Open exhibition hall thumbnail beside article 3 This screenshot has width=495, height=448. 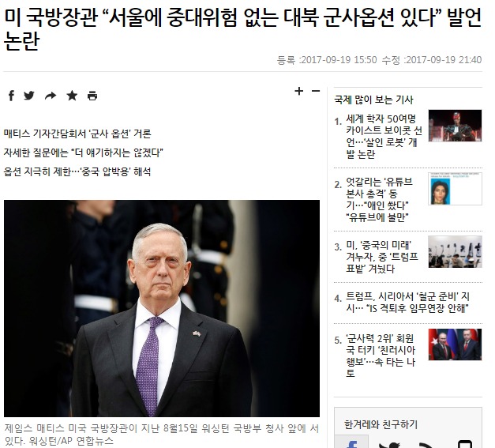click(455, 252)
